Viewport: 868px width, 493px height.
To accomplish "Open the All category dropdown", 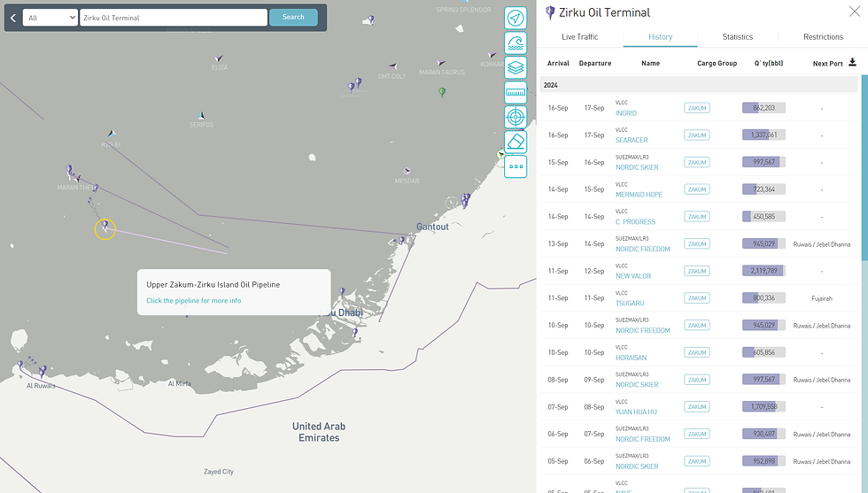I will pyautogui.click(x=50, y=18).
